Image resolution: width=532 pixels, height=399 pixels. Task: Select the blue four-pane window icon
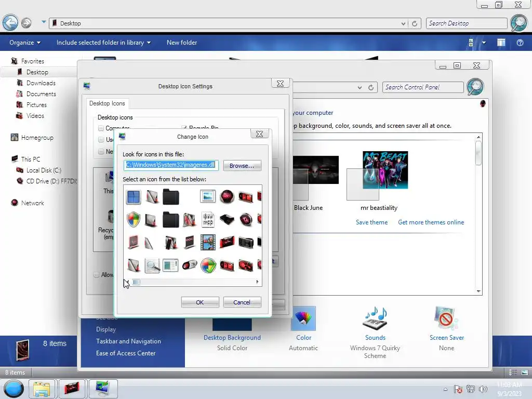133,196
